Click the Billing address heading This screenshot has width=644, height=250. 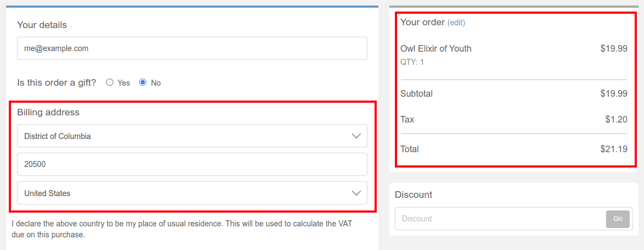(x=48, y=112)
